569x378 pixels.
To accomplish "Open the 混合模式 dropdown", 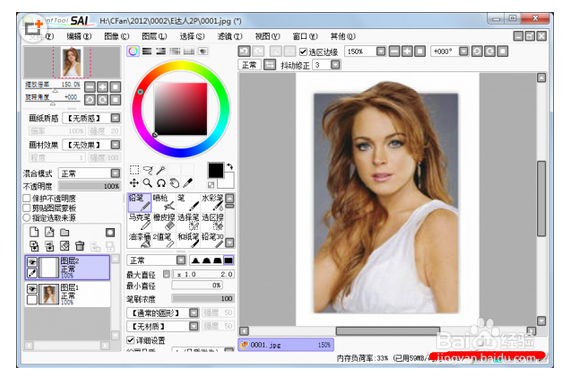I will click(115, 173).
